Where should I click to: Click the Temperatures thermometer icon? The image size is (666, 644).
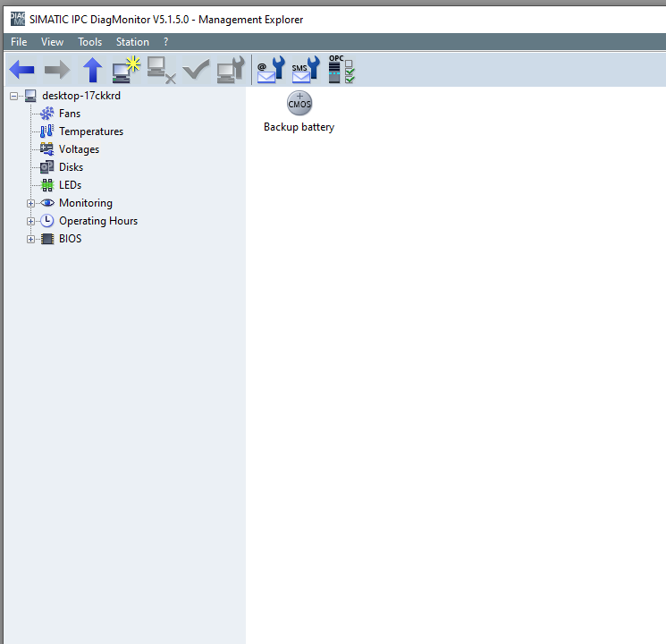click(46, 131)
